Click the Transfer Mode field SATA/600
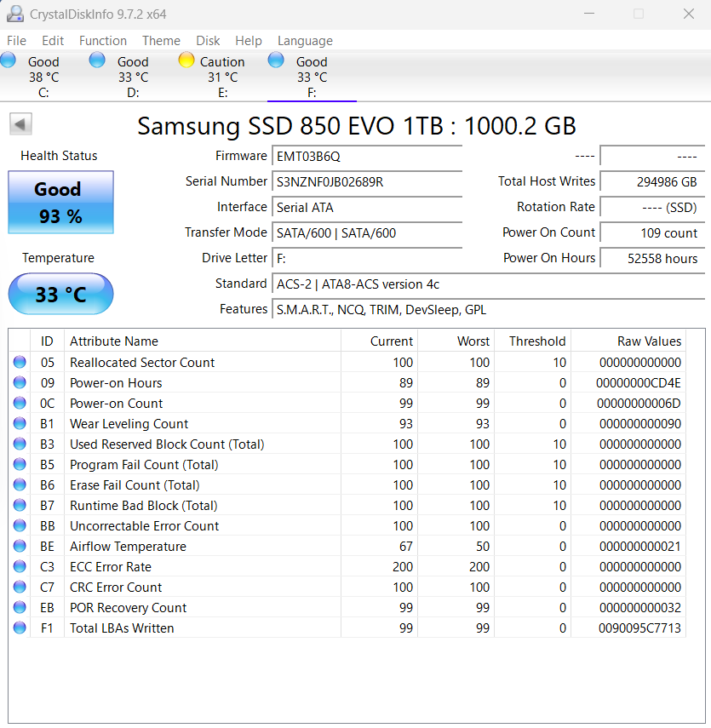This screenshot has height=728, width=711. point(367,232)
